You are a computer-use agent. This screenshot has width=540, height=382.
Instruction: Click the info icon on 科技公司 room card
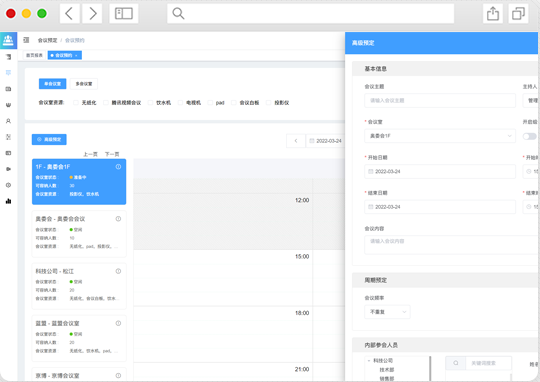point(118,271)
